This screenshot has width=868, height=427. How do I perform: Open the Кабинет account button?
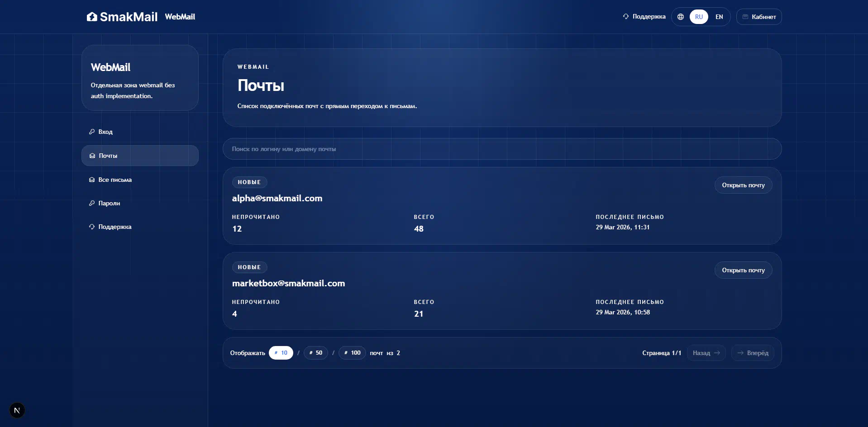[759, 17]
